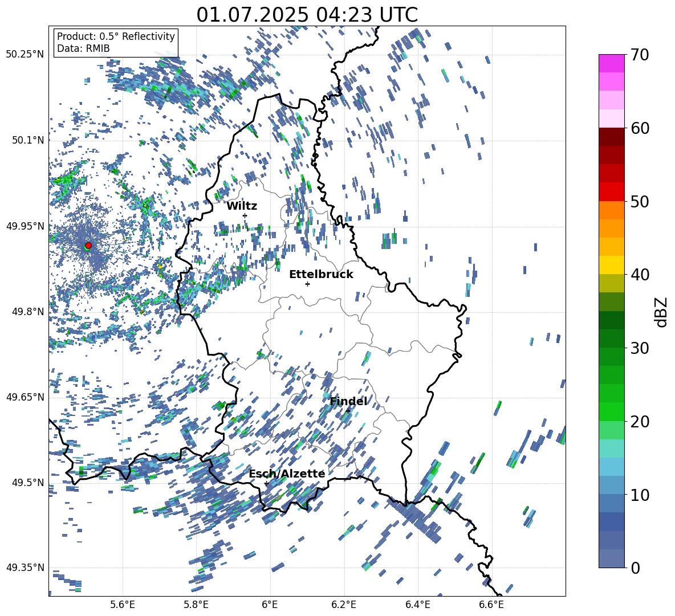This screenshot has width=675, height=616.
Task: Click the longitude label 6°E
Action: click(x=270, y=605)
